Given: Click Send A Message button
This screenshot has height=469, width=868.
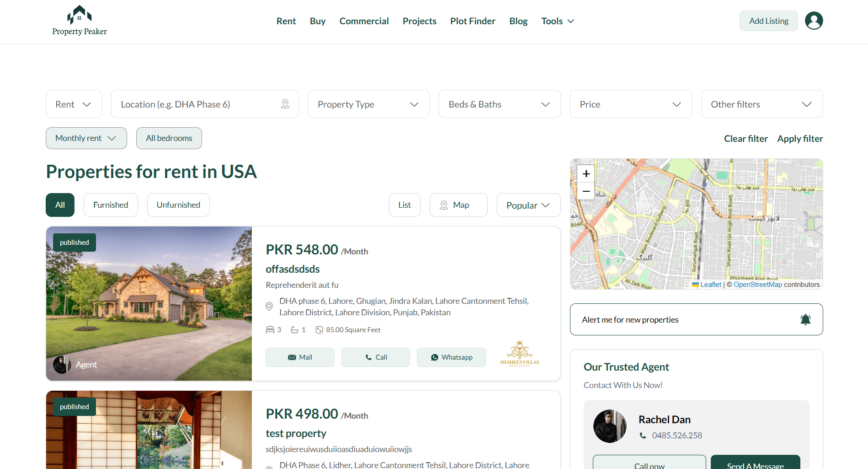Looking at the screenshot, I should (756, 462).
